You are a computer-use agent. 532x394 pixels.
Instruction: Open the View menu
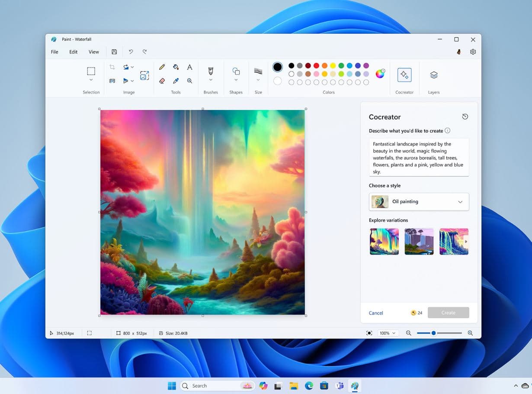point(94,52)
